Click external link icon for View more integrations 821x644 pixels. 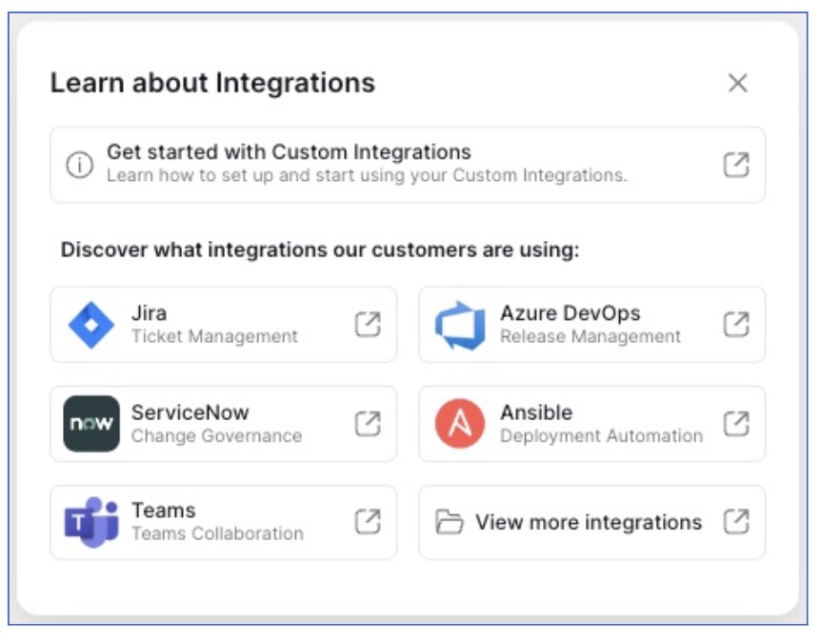point(735,521)
